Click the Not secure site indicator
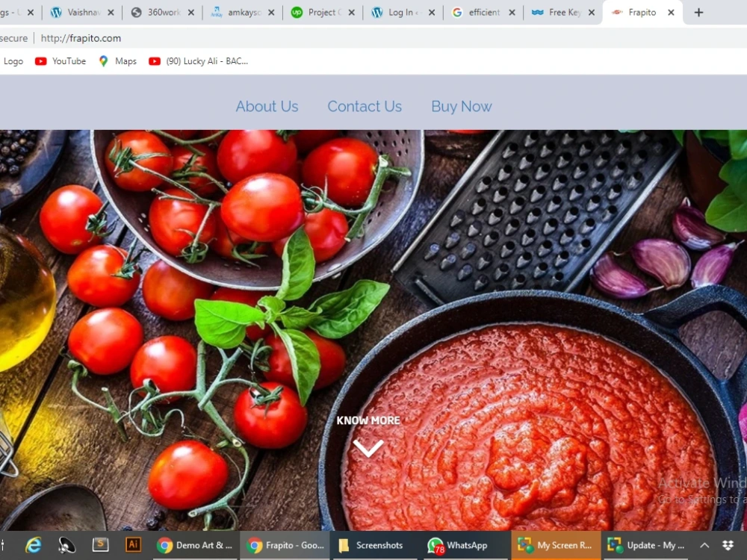The image size is (747, 560). coord(13,38)
